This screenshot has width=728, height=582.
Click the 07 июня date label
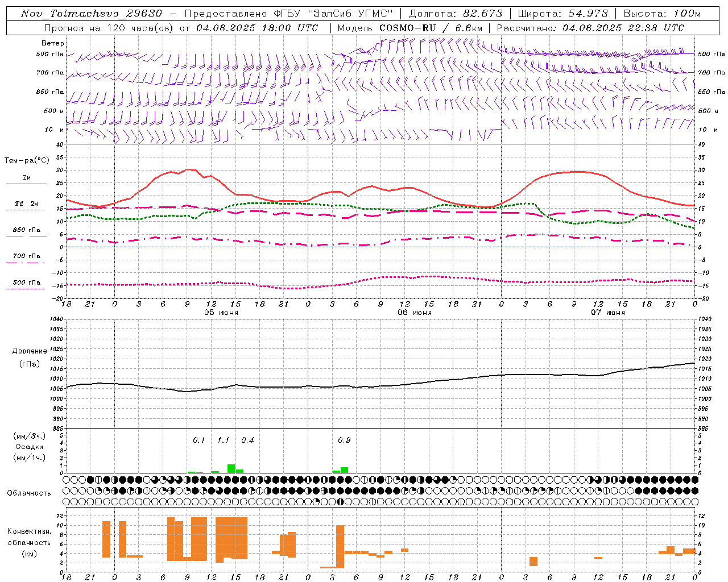point(608,313)
